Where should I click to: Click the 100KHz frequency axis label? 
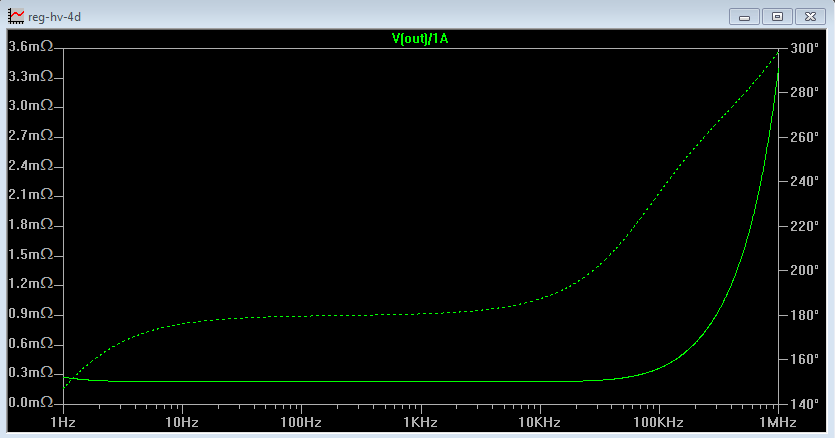[x=658, y=423]
